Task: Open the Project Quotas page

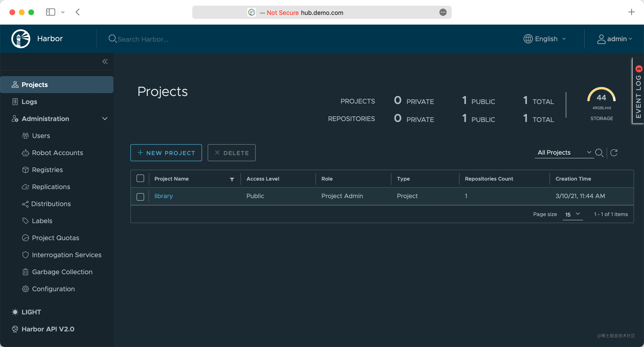Action: 55,238
